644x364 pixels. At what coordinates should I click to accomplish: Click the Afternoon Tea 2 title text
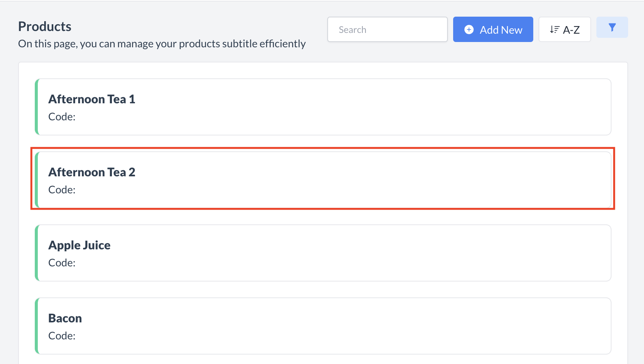[x=91, y=172]
